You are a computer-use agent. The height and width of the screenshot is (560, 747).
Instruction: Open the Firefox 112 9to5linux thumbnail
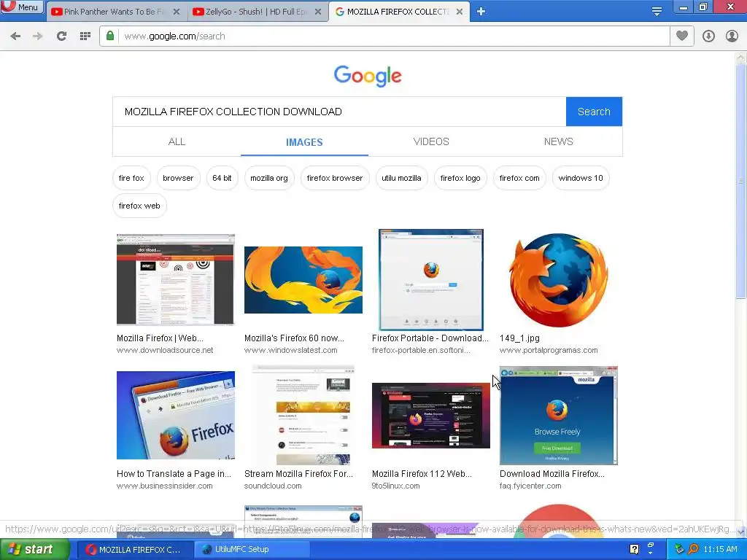431,415
